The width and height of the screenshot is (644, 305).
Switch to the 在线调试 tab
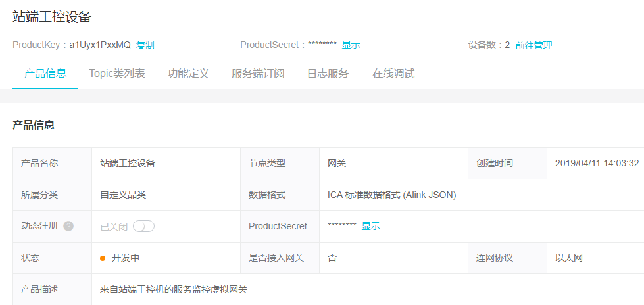click(393, 73)
